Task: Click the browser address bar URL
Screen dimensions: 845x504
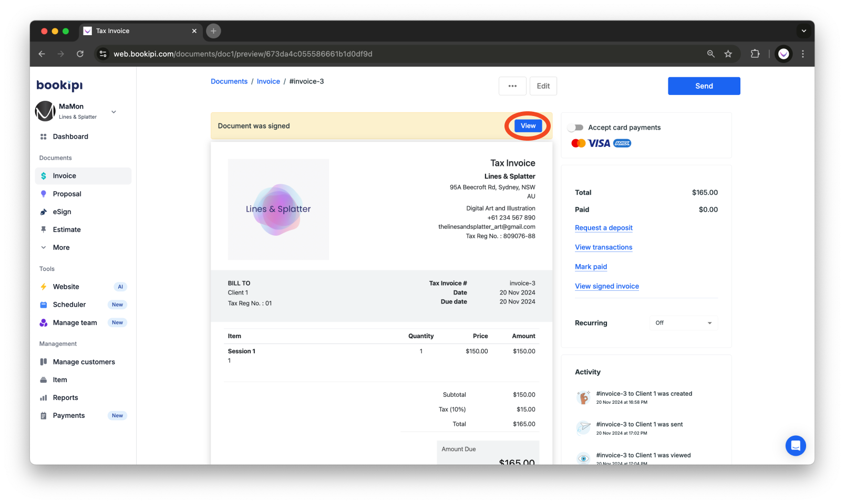Action: pos(243,54)
